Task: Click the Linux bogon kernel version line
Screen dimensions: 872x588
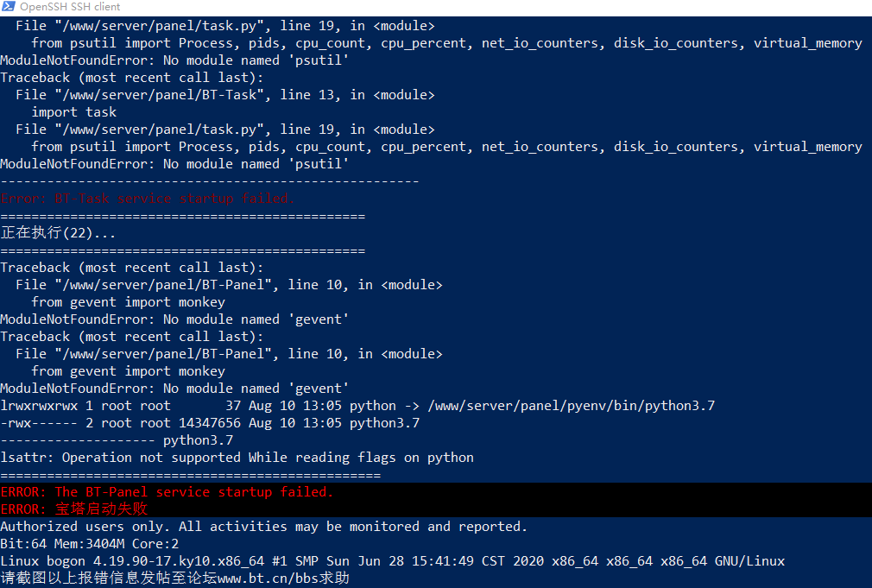Action: tap(393, 560)
